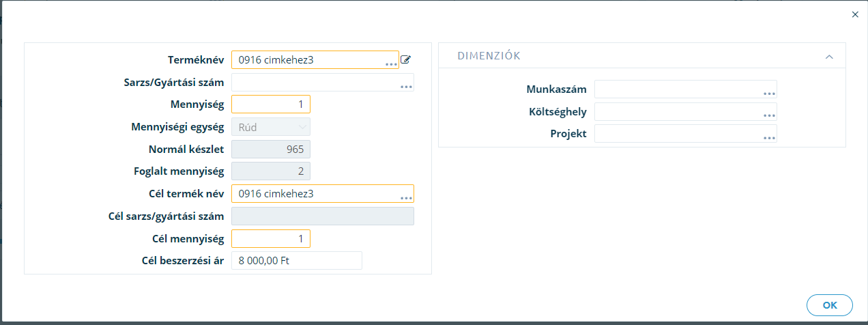868x325 pixels.
Task: Click the Projekt input field
Action: (x=686, y=134)
